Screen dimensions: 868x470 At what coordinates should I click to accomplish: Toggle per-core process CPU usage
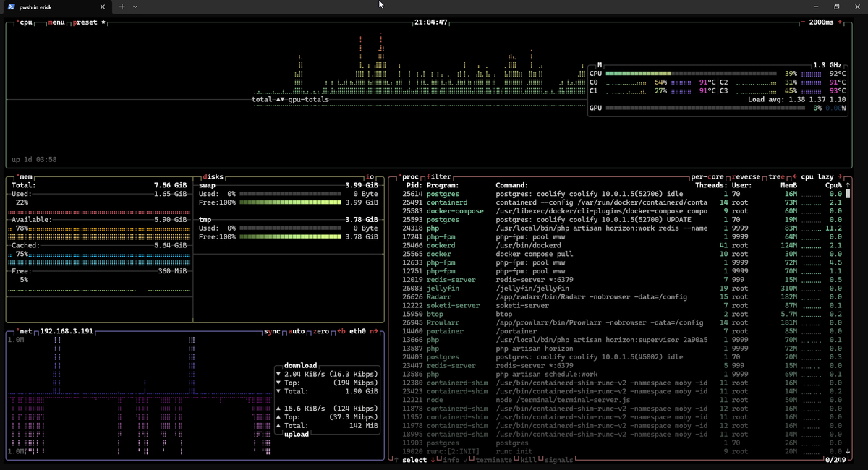coord(707,176)
